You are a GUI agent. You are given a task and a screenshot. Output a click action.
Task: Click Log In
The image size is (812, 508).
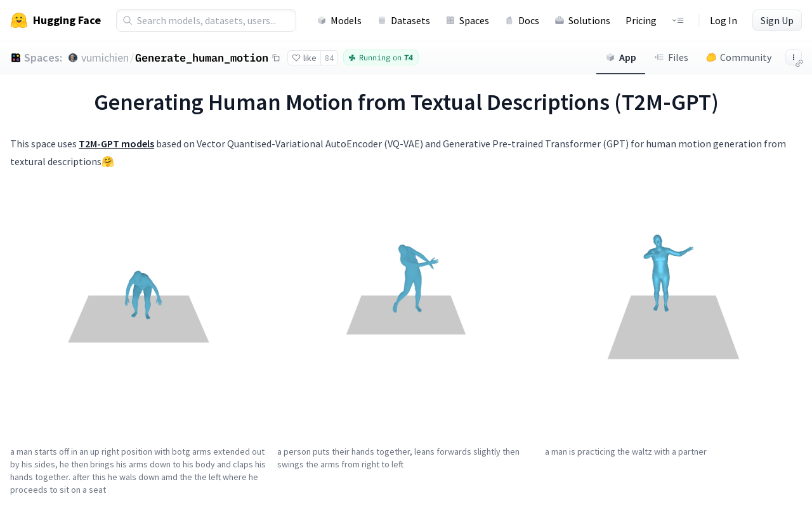tap(723, 20)
